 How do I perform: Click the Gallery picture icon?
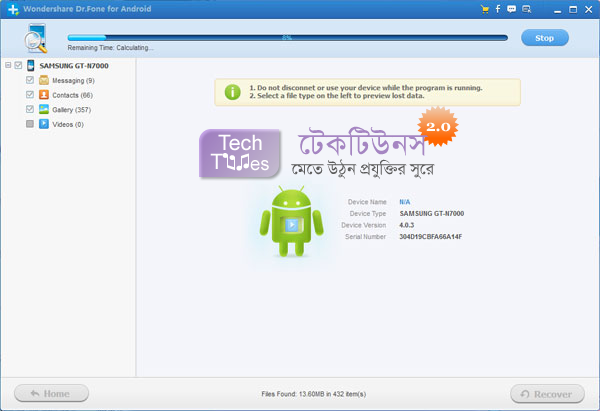(x=44, y=109)
